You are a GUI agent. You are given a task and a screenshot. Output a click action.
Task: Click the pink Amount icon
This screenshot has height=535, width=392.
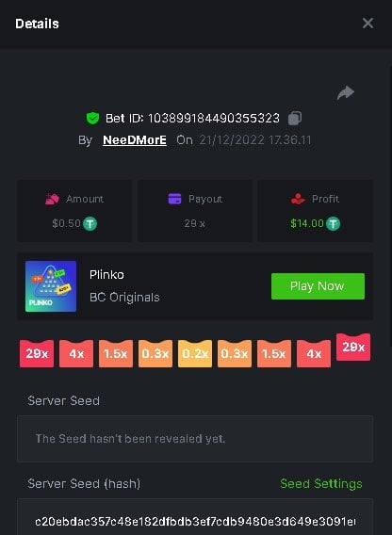click(52, 199)
